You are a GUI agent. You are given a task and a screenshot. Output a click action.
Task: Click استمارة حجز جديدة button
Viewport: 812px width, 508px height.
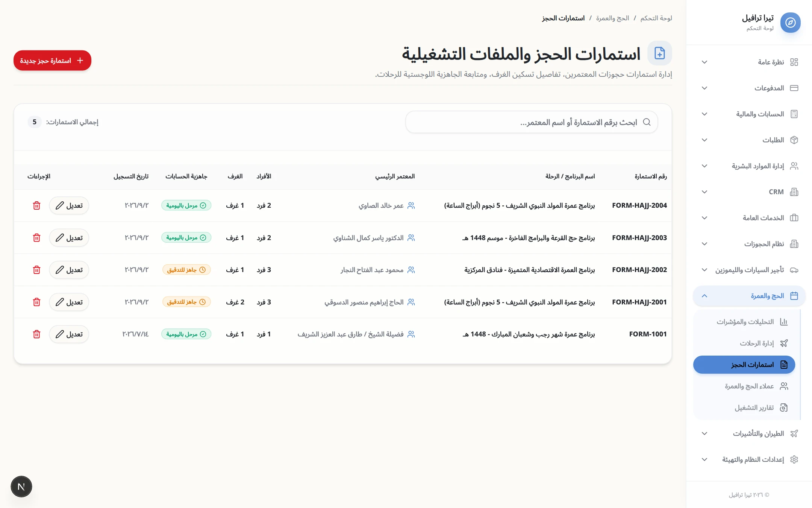coord(52,61)
